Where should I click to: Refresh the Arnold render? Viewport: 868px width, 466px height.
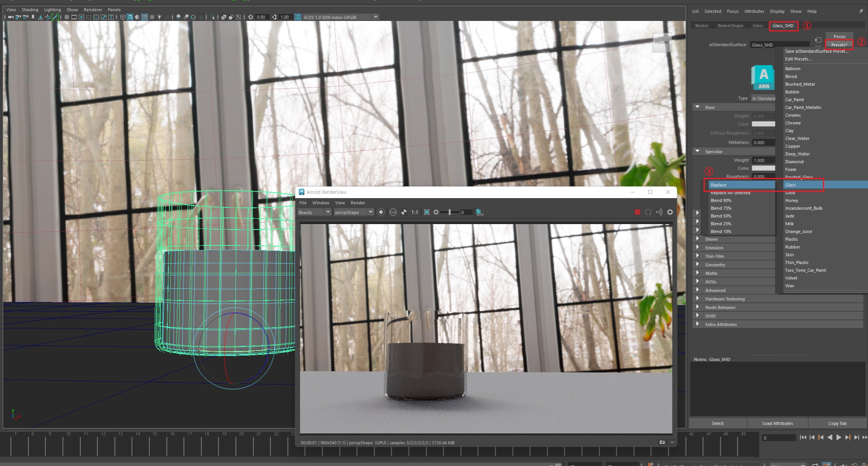pos(648,212)
